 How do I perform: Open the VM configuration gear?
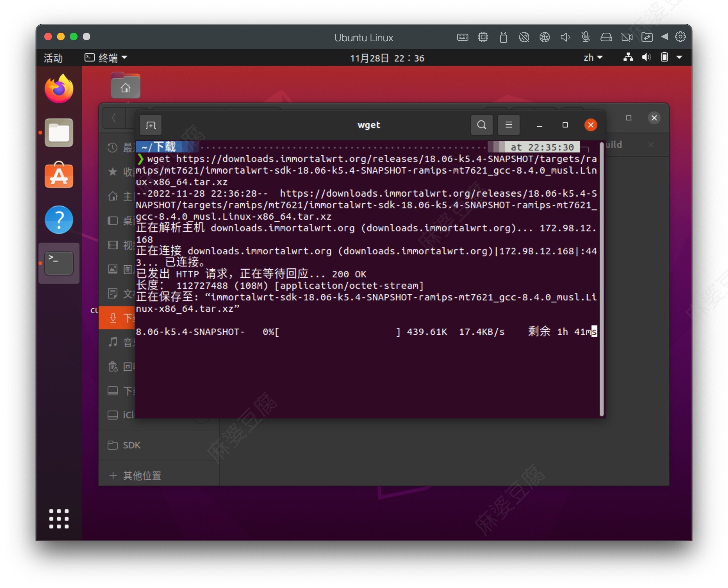pyautogui.click(x=680, y=37)
